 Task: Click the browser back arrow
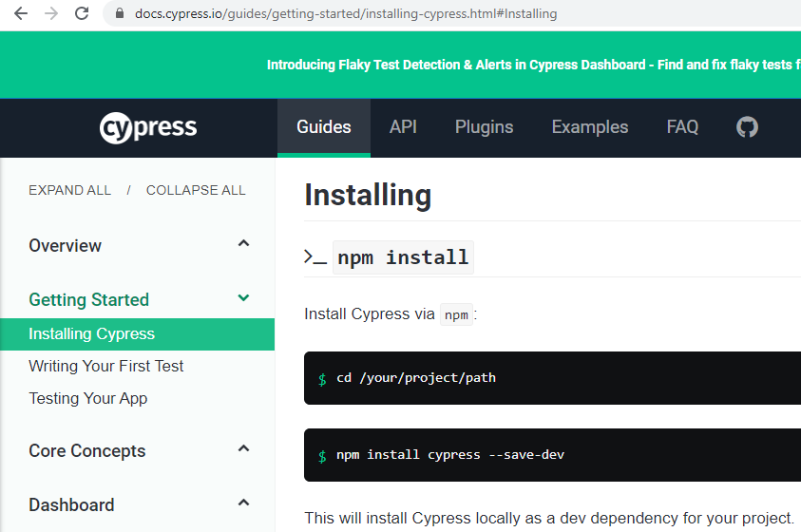click(x=21, y=13)
